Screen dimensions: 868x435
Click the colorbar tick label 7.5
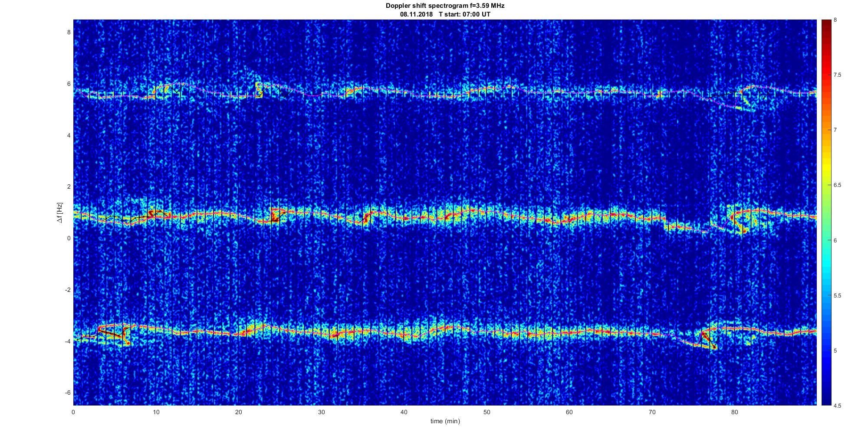click(837, 75)
